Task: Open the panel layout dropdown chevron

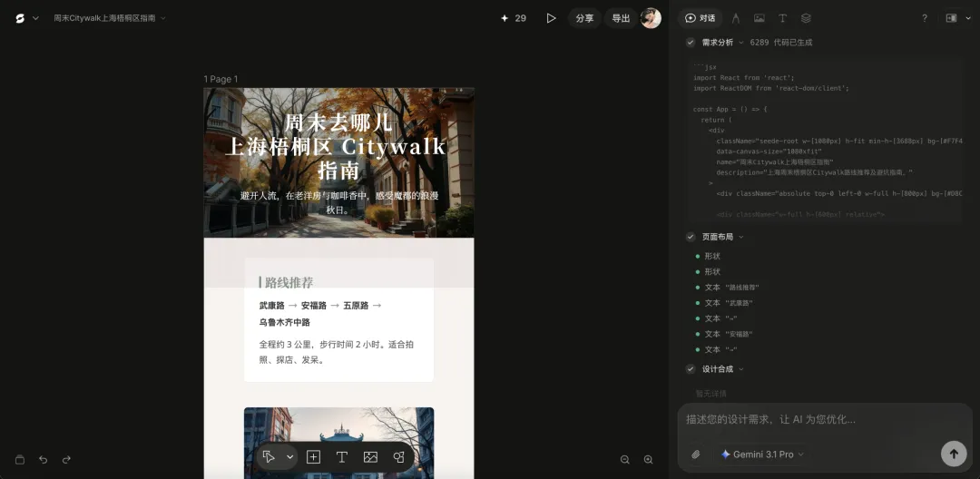Action: tap(969, 19)
